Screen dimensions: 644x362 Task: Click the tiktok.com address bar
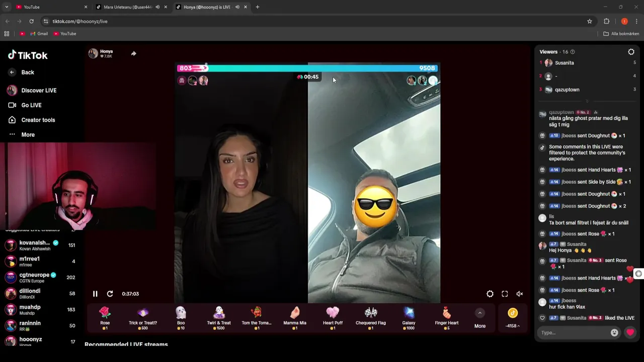(x=312, y=21)
